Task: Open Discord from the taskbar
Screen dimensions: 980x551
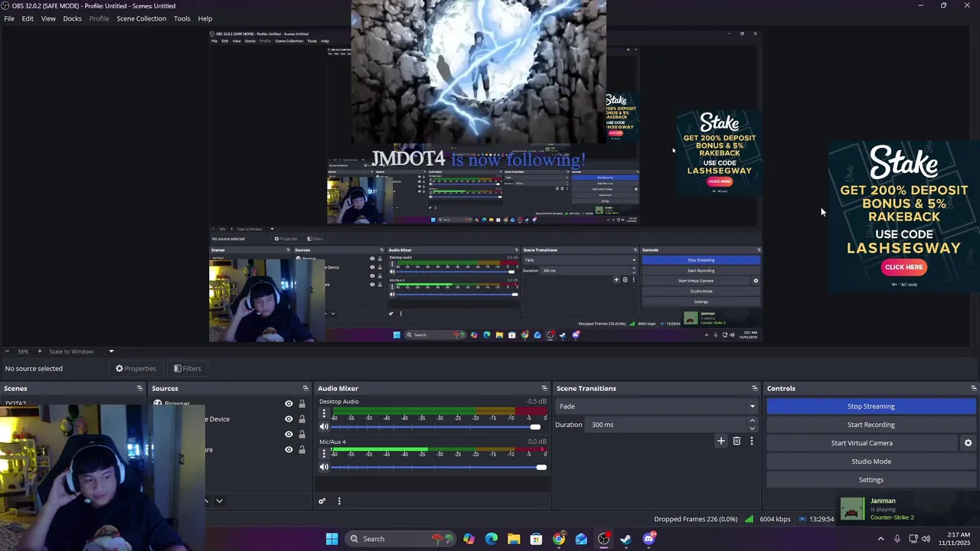Action: 649,539
